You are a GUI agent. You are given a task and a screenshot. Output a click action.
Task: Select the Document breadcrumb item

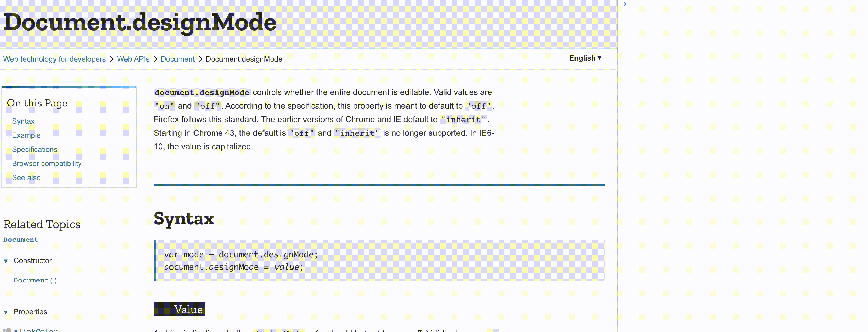click(x=178, y=59)
